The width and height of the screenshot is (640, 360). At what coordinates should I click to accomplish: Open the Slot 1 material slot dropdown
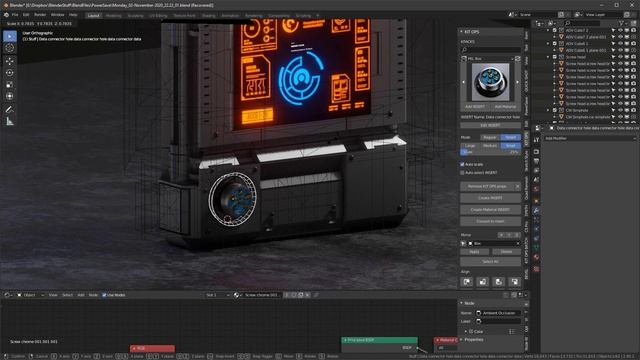pyautogui.click(x=218, y=295)
